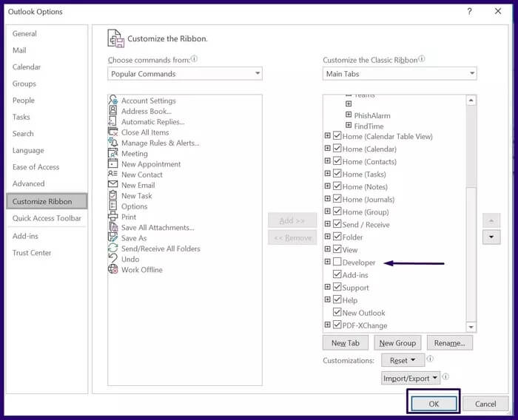Expand the Home (Calendar Table View) node
Image resolution: width=518 pixels, height=420 pixels.
[x=327, y=136]
